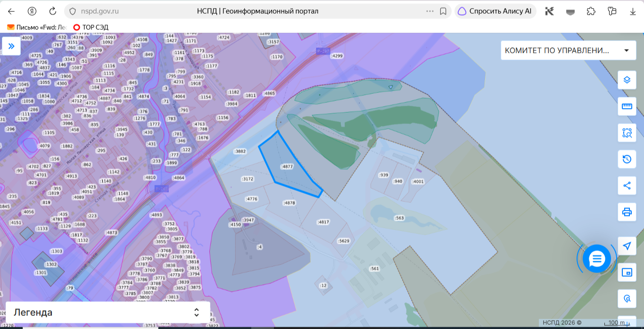
Task: Activate the search-in-area selection tool
Action: pyautogui.click(x=627, y=132)
